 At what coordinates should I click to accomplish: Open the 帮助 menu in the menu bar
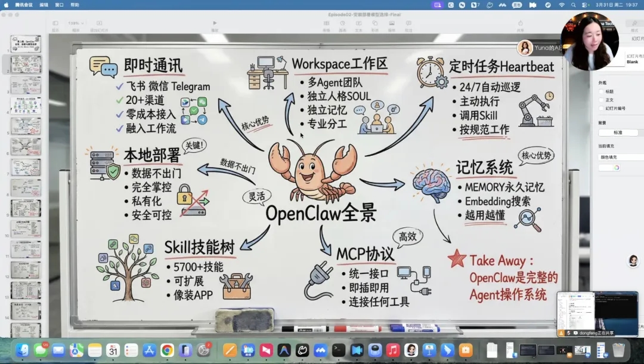pyautogui.click(x=75, y=4)
